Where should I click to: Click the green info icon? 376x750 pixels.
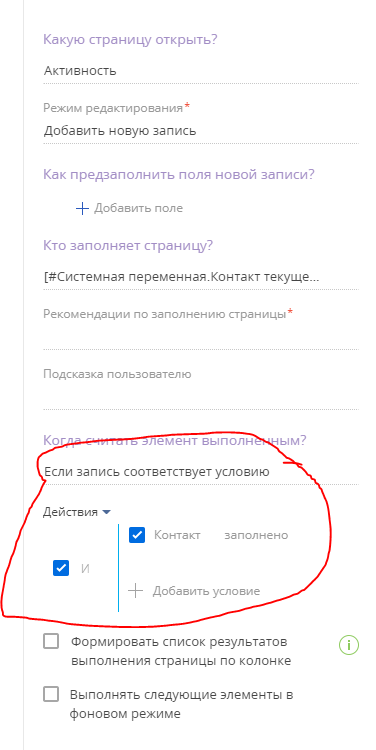coord(349,645)
